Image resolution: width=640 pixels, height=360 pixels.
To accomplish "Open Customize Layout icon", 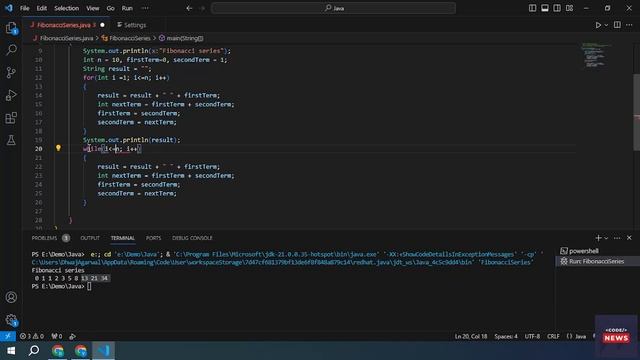I will coord(569,8).
